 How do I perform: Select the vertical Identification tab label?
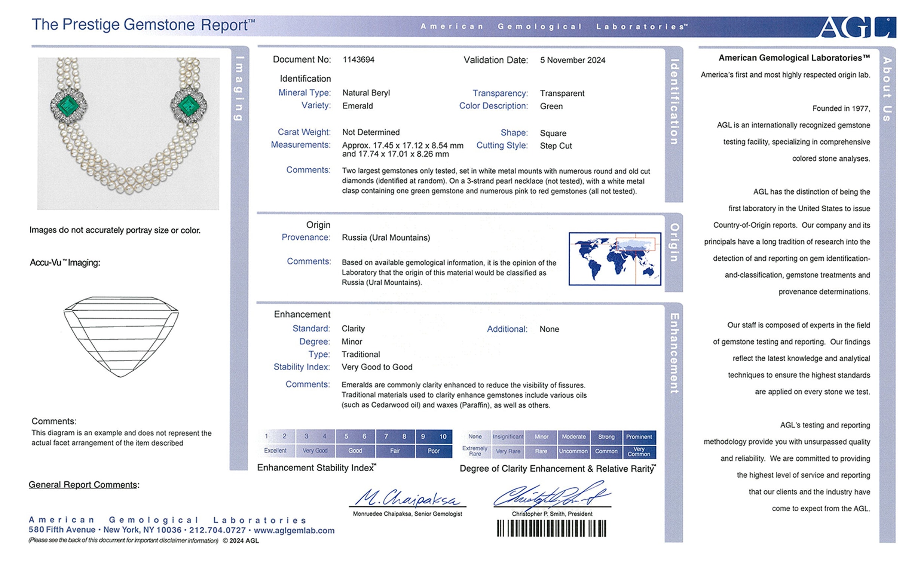tap(674, 102)
